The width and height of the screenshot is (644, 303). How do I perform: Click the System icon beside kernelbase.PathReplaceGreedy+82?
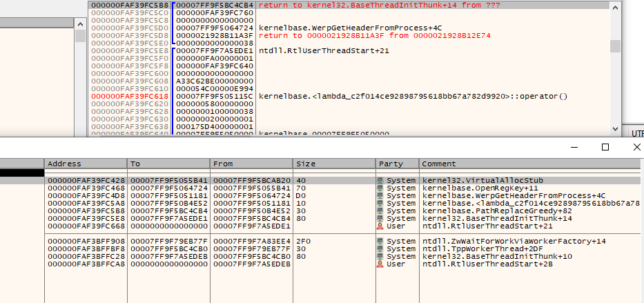click(380, 211)
